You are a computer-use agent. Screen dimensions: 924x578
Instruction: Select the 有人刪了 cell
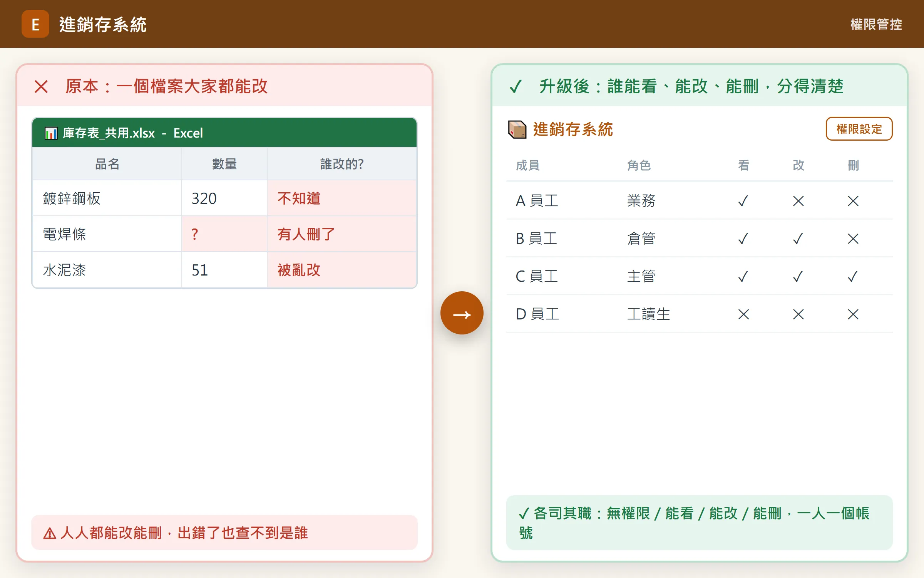point(342,234)
